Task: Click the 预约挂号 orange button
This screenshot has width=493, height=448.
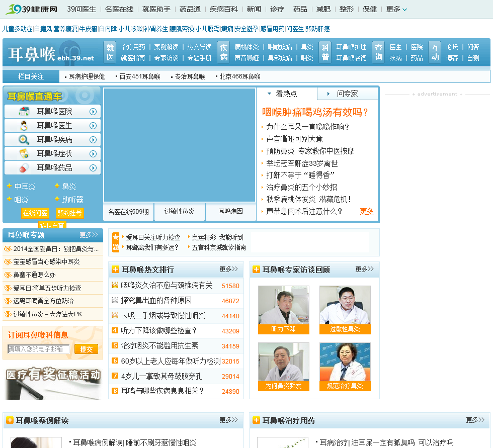Action: tap(69, 213)
